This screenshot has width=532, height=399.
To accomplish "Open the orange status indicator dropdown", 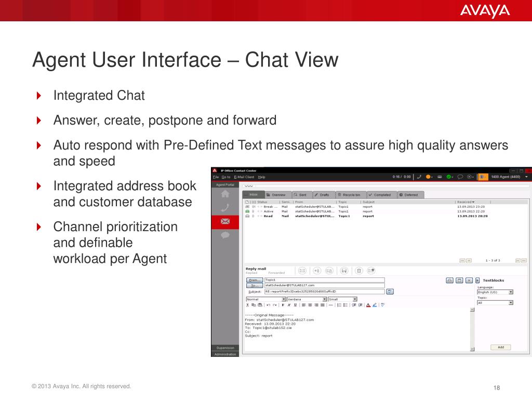I will click(x=429, y=177).
